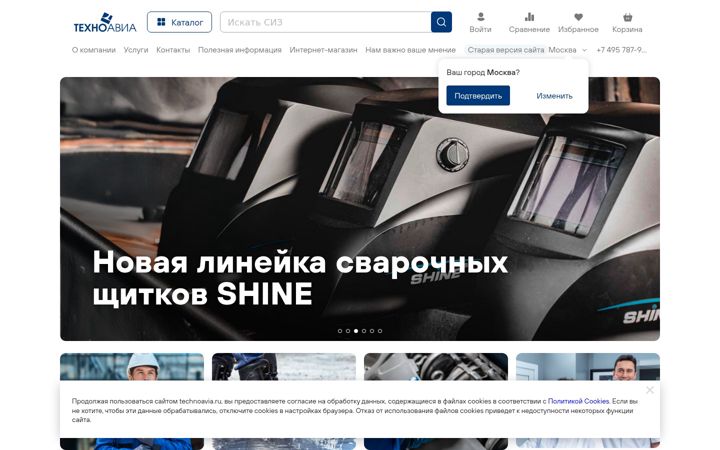Open Контакты menu item
The width and height of the screenshot is (720, 450).
(x=173, y=50)
